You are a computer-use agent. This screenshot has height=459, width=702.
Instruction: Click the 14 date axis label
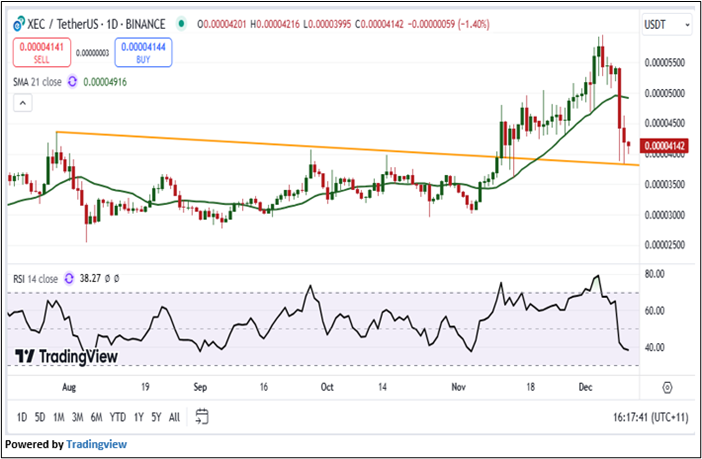(382, 387)
